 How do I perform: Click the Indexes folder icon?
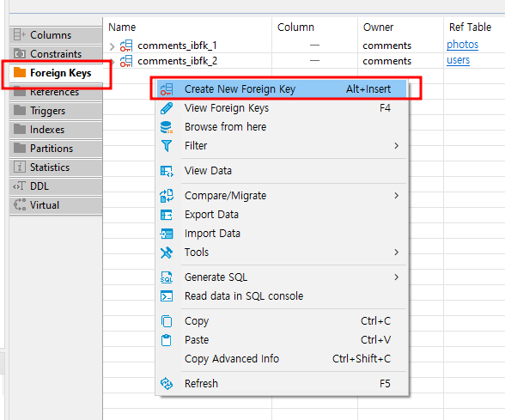coord(19,129)
